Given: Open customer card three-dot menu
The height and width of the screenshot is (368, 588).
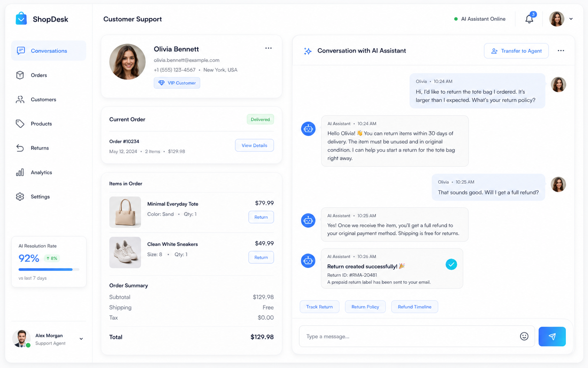Looking at the screenshot, I should click(x=268, y=48).
